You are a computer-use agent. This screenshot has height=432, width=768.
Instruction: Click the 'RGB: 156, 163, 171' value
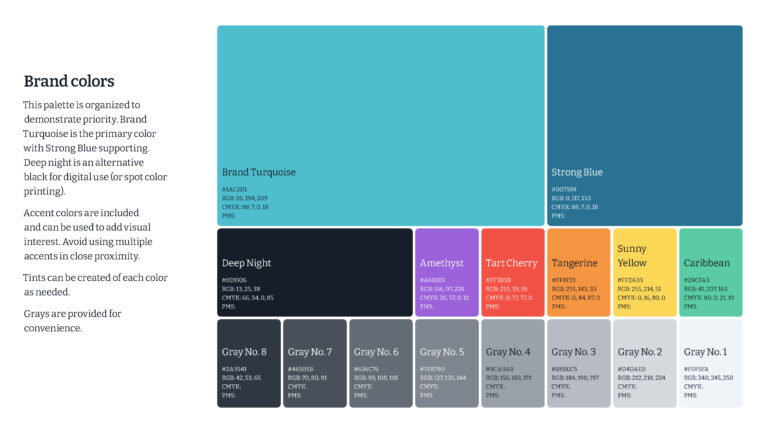click(509, 378)
